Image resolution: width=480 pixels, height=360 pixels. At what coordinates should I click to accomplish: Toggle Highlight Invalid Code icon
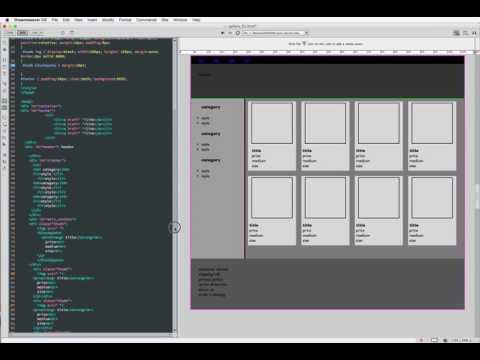[5, 107]
